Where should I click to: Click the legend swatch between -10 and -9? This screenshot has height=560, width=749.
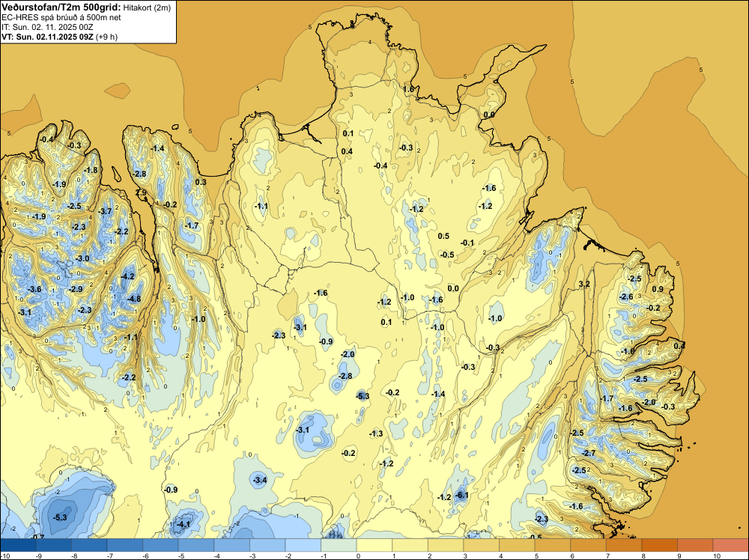coord(18,545)
